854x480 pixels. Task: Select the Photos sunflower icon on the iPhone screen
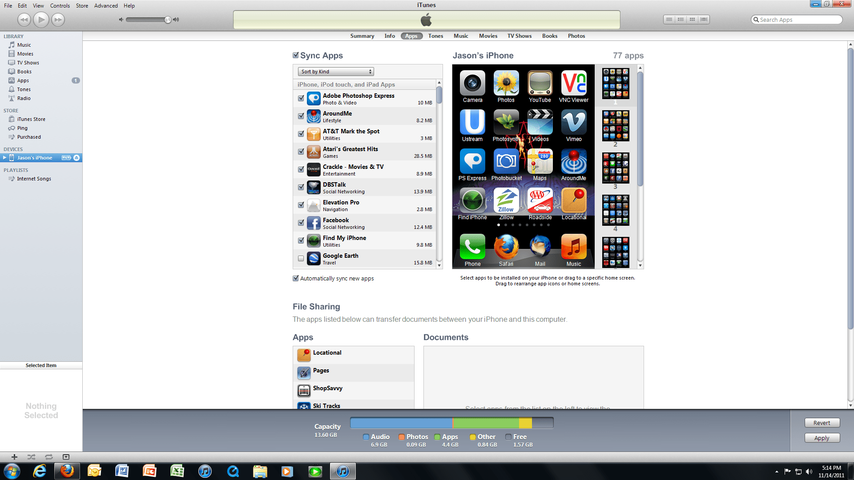tap(506, 83)
